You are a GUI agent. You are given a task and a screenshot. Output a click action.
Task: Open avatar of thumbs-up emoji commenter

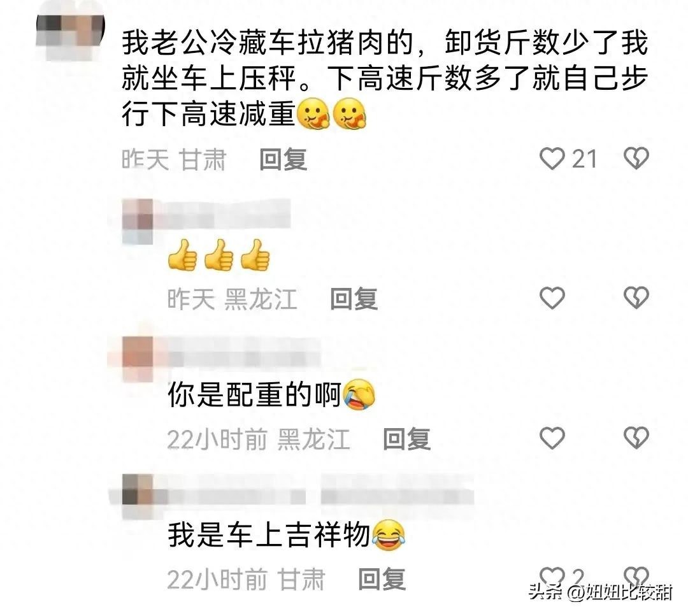[x=138, y=222]
